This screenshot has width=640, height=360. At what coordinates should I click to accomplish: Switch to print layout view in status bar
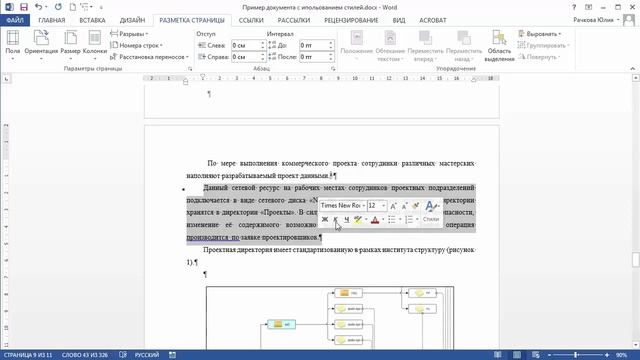(517, 355)
